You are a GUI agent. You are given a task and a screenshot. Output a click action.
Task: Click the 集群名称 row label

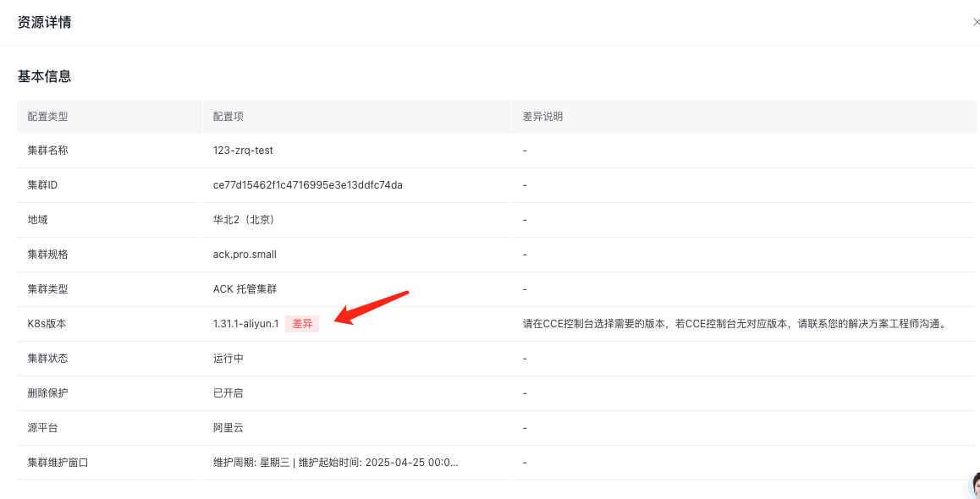click(x=47, y=151)
